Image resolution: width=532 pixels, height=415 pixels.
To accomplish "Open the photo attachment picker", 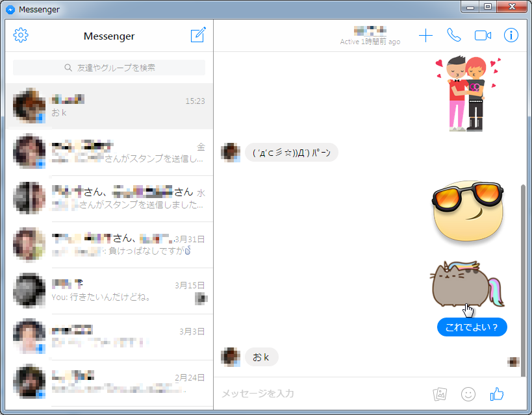I will pyautogui.click(x=440, y=394).
